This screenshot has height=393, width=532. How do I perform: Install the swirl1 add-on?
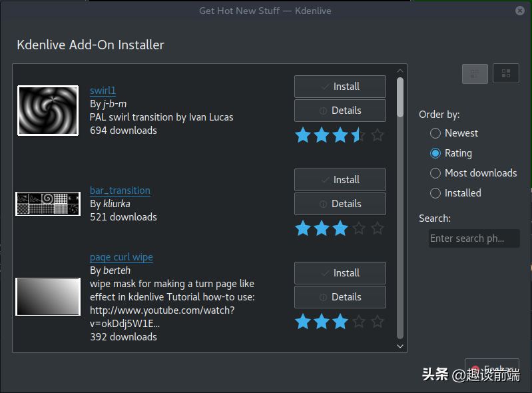pyautogui.click(x=340, y=87)
